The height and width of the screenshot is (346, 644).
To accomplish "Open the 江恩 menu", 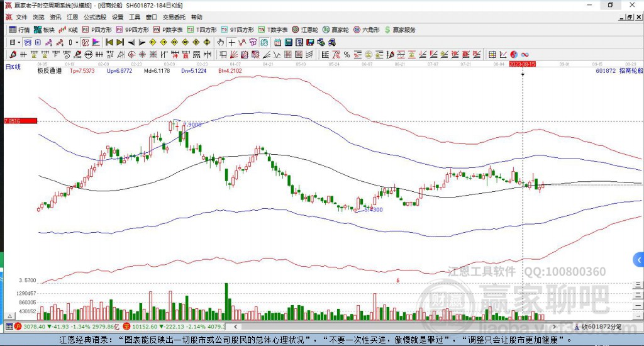I will (x=72, y=17).
